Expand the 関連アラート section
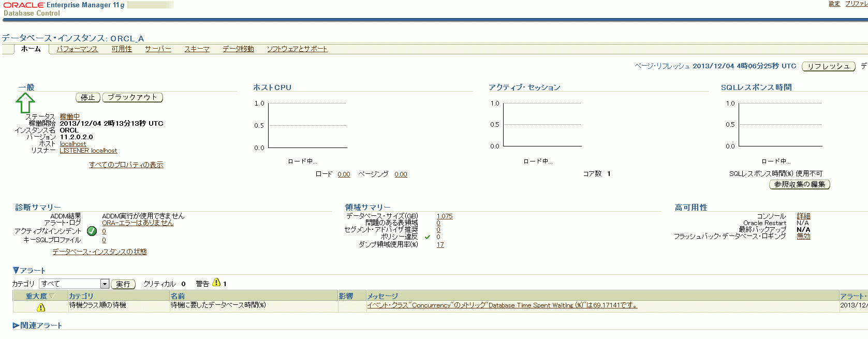Image resolution: width=868 pixels, height=339 pixels. click(16, 326)
